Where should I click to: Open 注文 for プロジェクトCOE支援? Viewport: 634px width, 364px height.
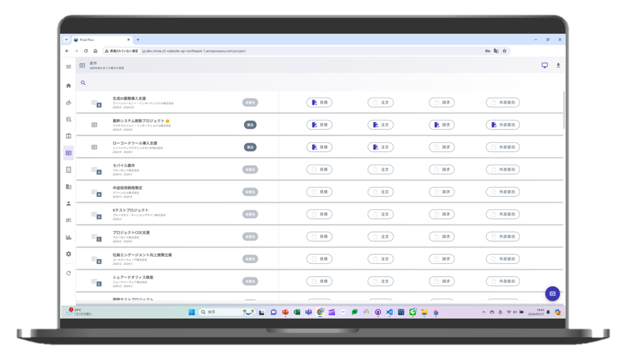381,236
